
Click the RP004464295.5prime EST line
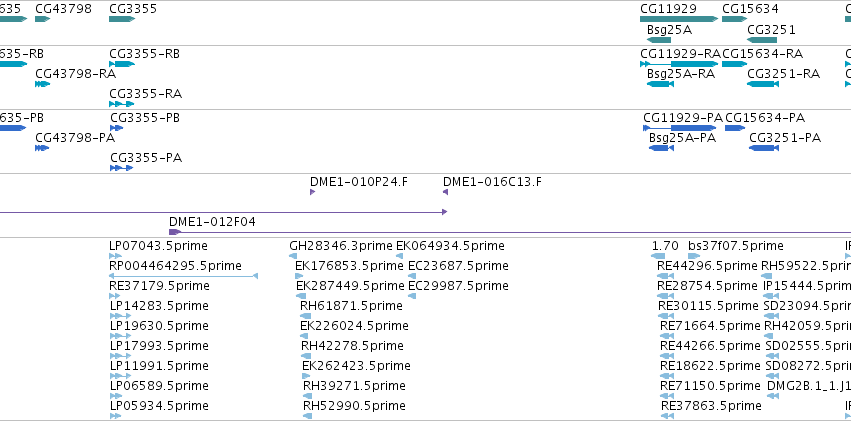click(x=183, y=276)
